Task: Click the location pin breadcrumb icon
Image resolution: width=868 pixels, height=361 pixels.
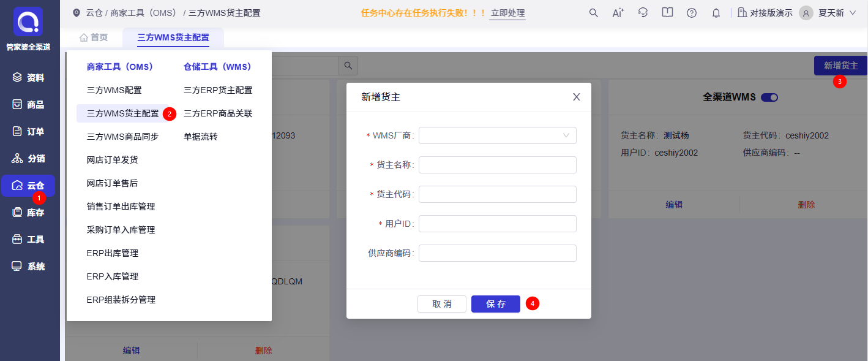Action: pos(77,13)
